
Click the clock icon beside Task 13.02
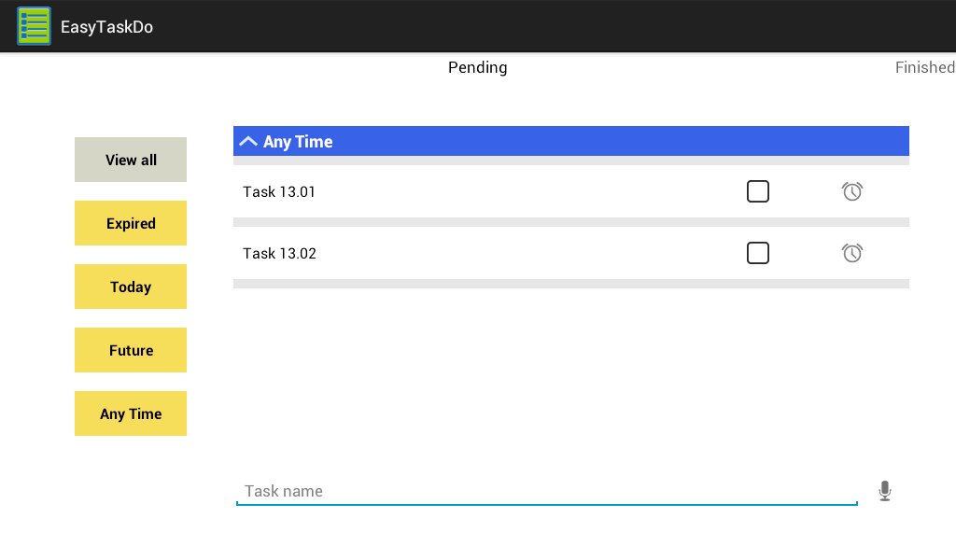coord(852,253)
